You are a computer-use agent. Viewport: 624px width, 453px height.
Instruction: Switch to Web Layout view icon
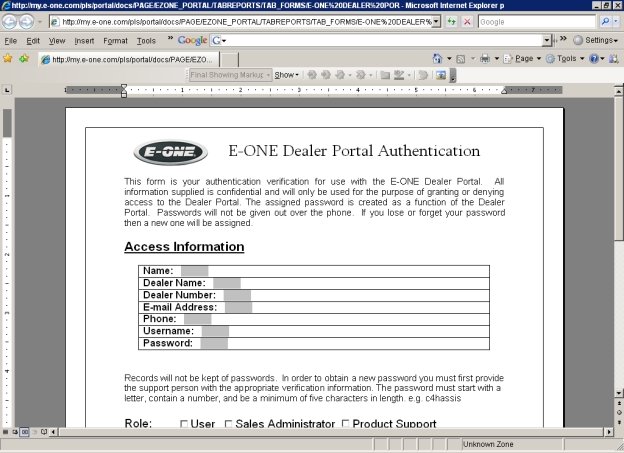[15, 432]
